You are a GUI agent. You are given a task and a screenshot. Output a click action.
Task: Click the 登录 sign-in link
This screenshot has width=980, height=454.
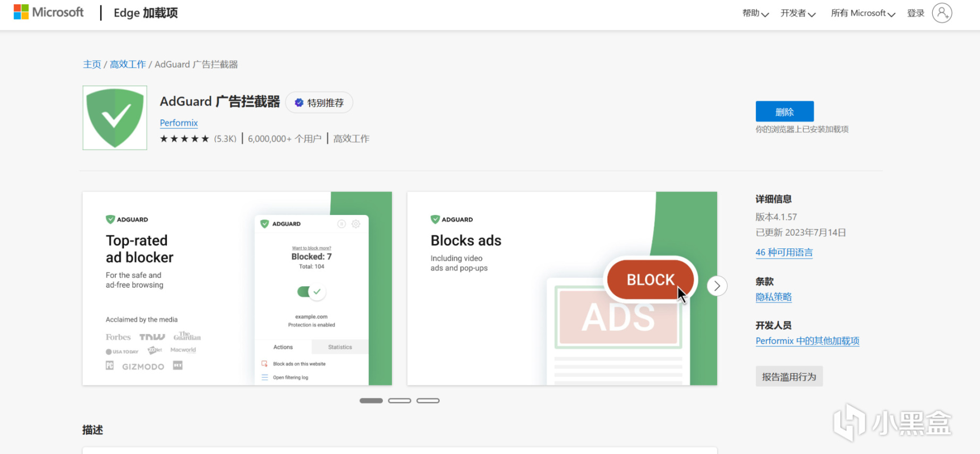916,13
